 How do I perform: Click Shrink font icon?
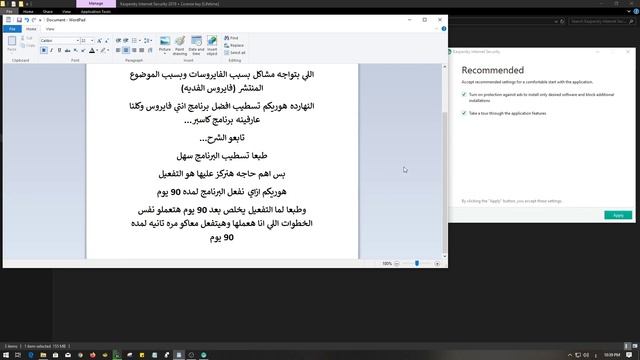click(107, 40)
